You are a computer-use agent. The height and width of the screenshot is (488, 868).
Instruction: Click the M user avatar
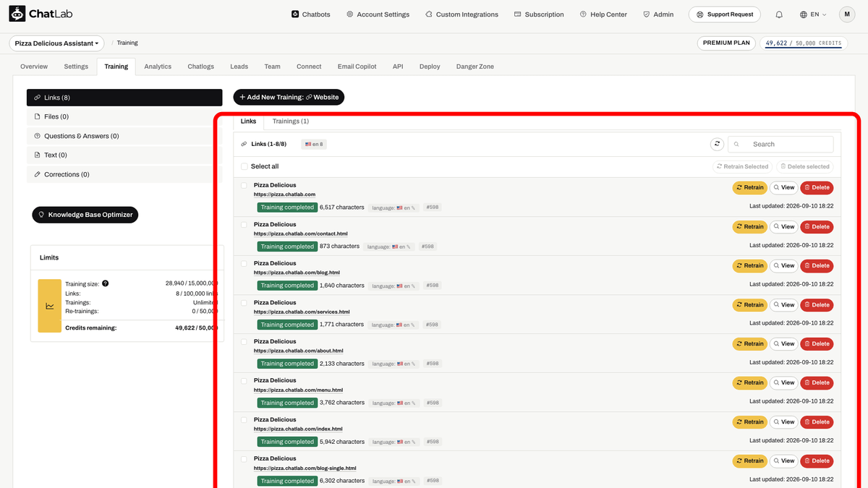[847, 14]
